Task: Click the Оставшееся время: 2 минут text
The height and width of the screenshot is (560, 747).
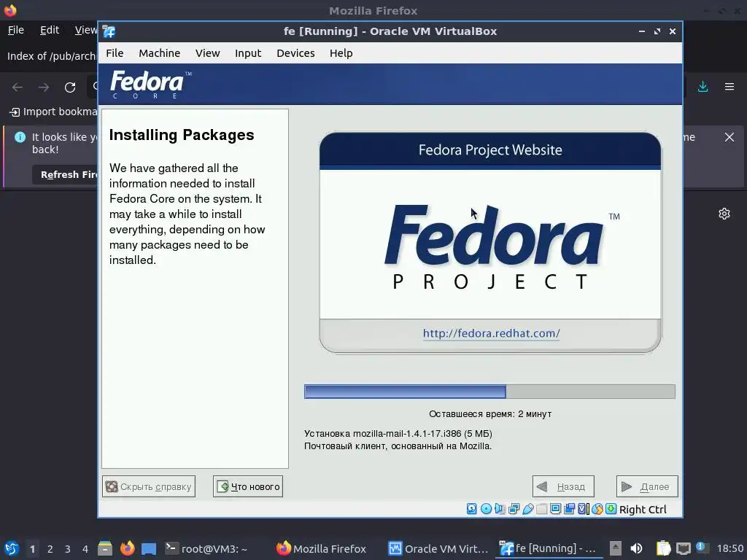Action: [490, 414]
